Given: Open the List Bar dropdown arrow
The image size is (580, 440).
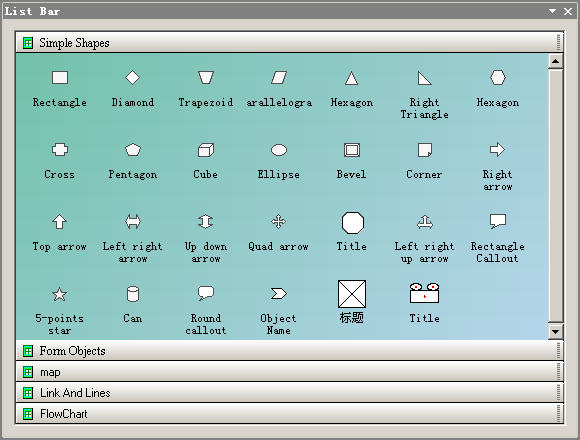Looking at the screenshot, I should coord(552,11).
